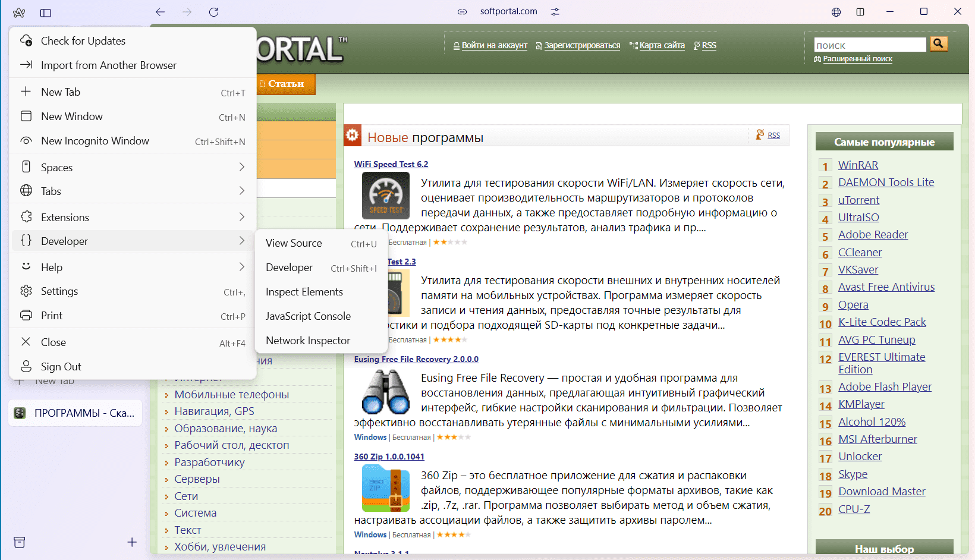Open the ПРОГРАММЫ - Ска... sidebar tab
Viewport: 975px width, 560px height.
point(76,413)
